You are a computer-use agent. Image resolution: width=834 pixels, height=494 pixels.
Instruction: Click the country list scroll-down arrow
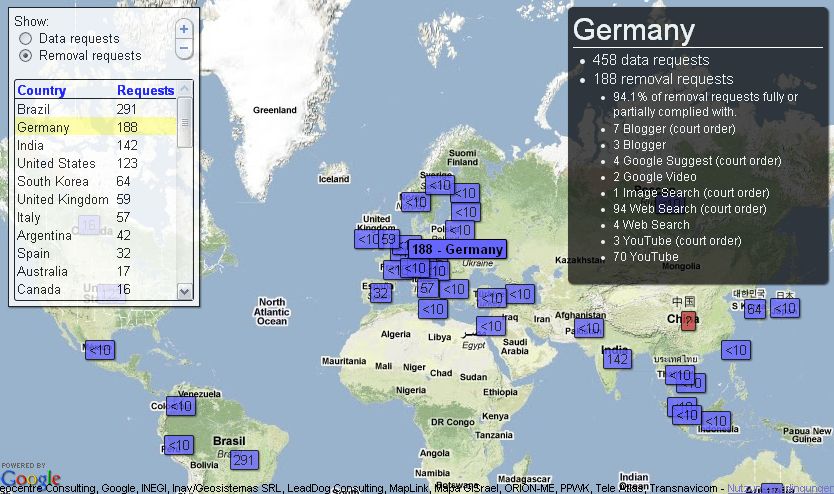185,291
